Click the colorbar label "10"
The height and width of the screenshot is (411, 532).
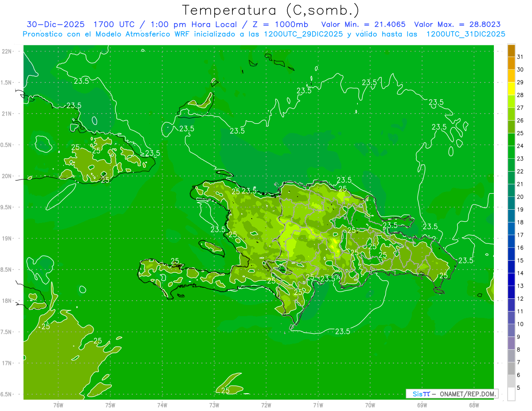point(520,324)
